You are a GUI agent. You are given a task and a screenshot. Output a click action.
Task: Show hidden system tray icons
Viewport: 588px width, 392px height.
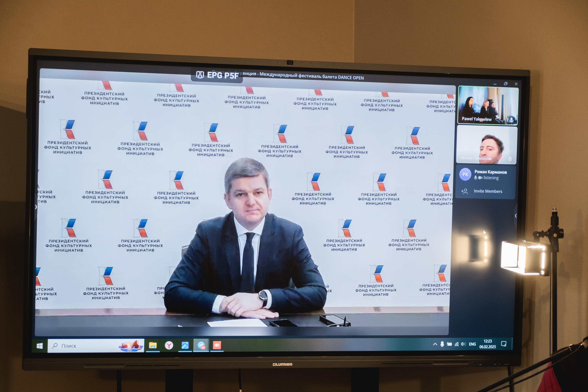pos(435,344)
